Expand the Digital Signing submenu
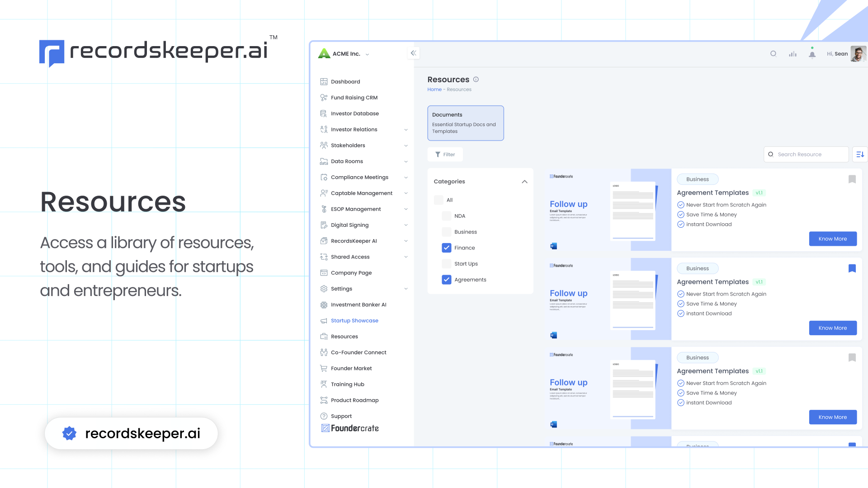This screenshot has width=868, height=488. pos(406,225)
